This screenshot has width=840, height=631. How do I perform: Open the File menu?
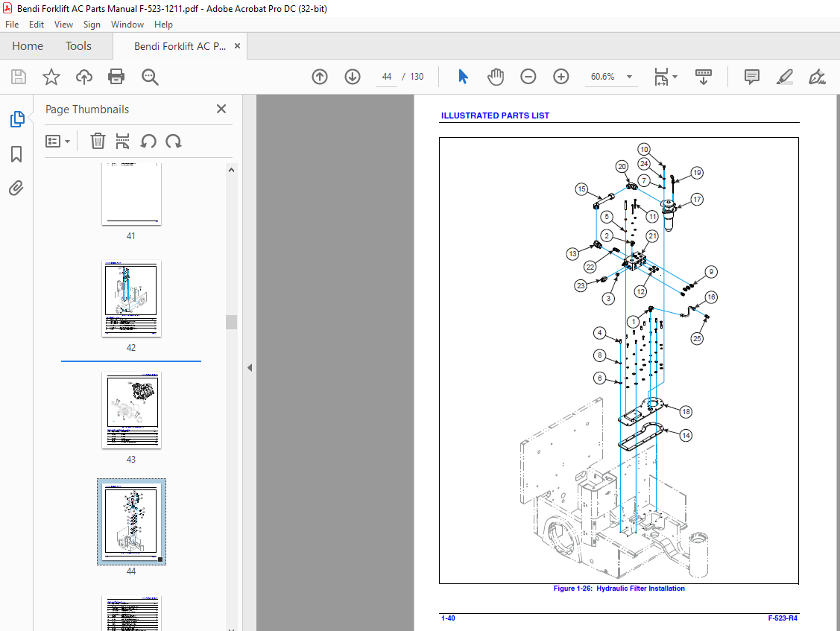(x=12, y=24)
